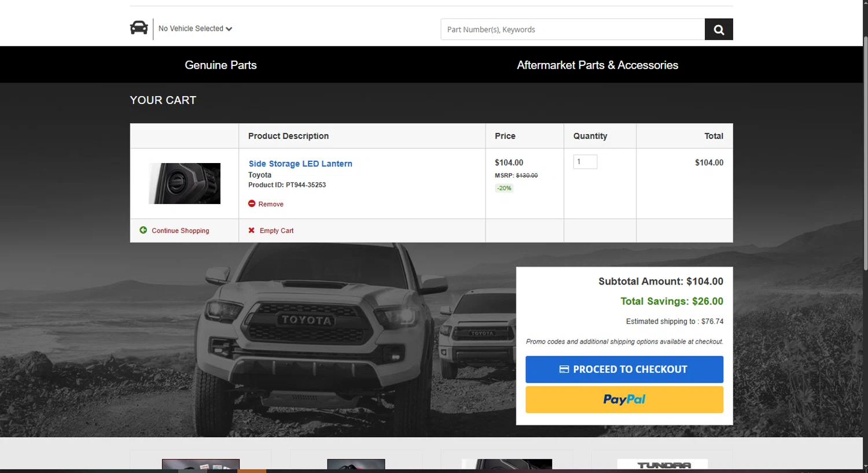Click the Product ID: PT944-35253 text
This screenshot has width=868, height=473.
click(x=287, y=185)
